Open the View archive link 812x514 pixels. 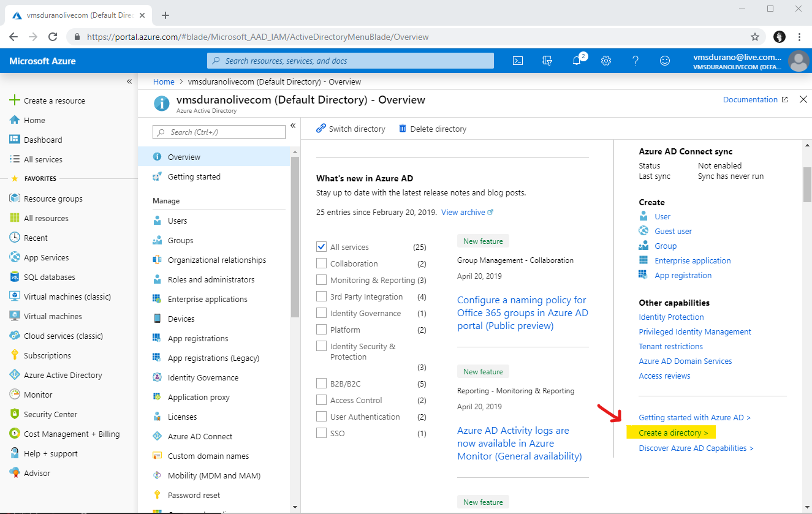click(x=467, y=212)
